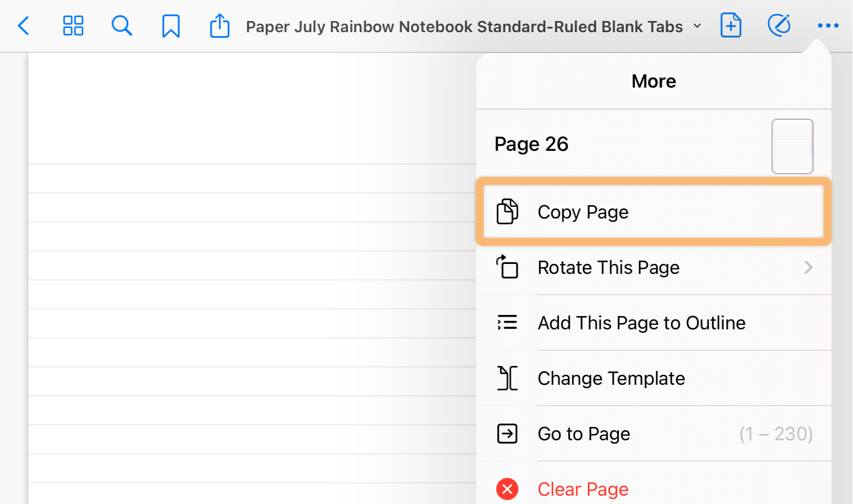The image size is (853, 504).
Task: Click the Page 26 thumbnail preview
Action: pos(793,146)
